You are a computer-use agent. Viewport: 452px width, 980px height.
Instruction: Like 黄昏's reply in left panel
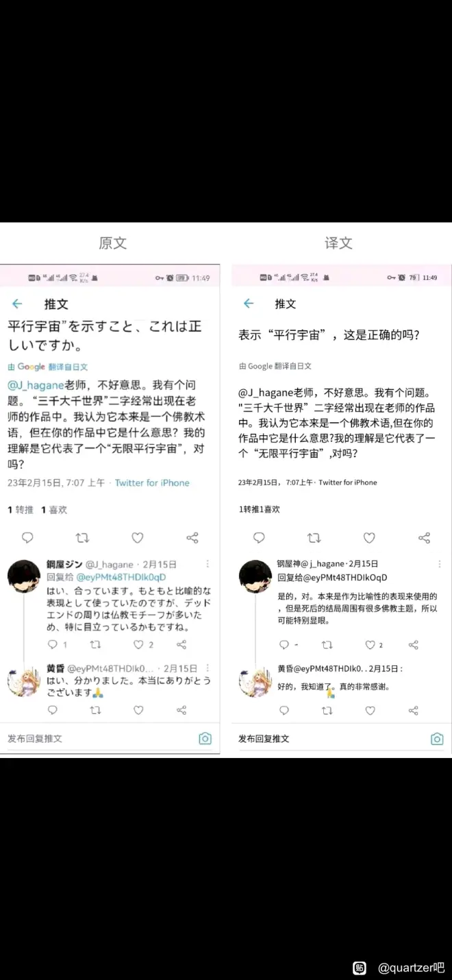point(138,711)
